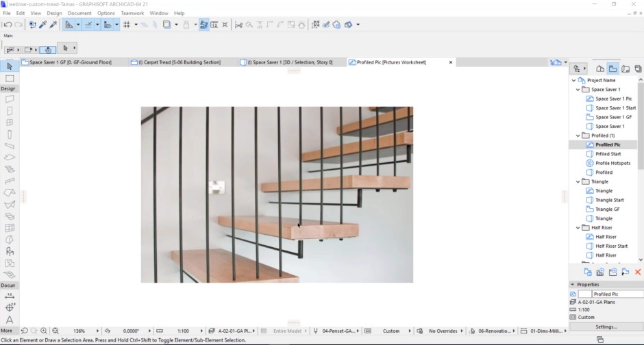
Task: Pick the Object (chair) tool
Action: tap(10, 251)
